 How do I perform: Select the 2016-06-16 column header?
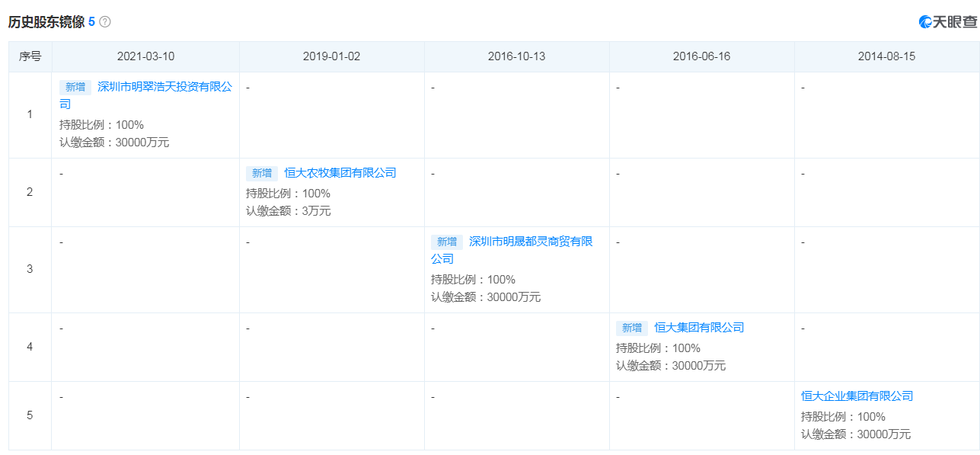click(x=702, y=56)
